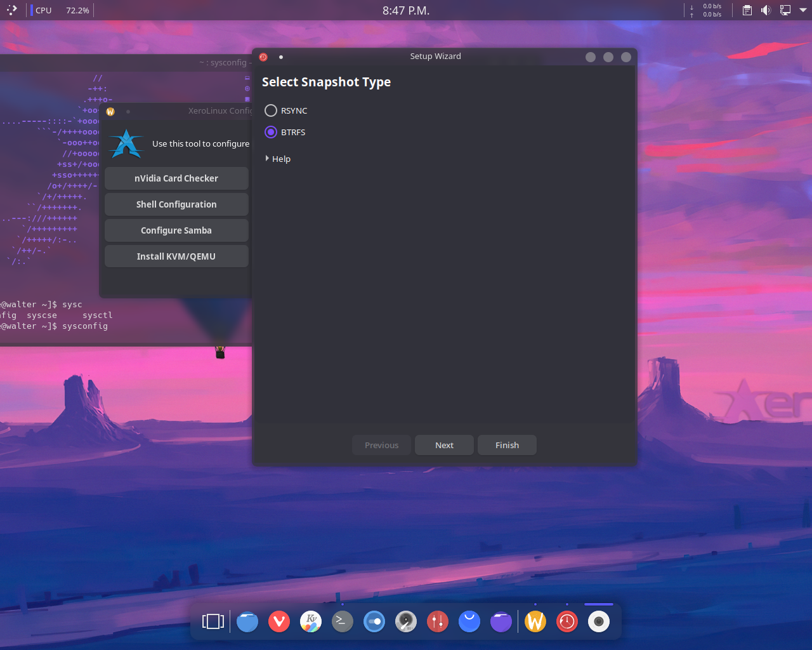Click the Finish button

[x=507, y=445]
